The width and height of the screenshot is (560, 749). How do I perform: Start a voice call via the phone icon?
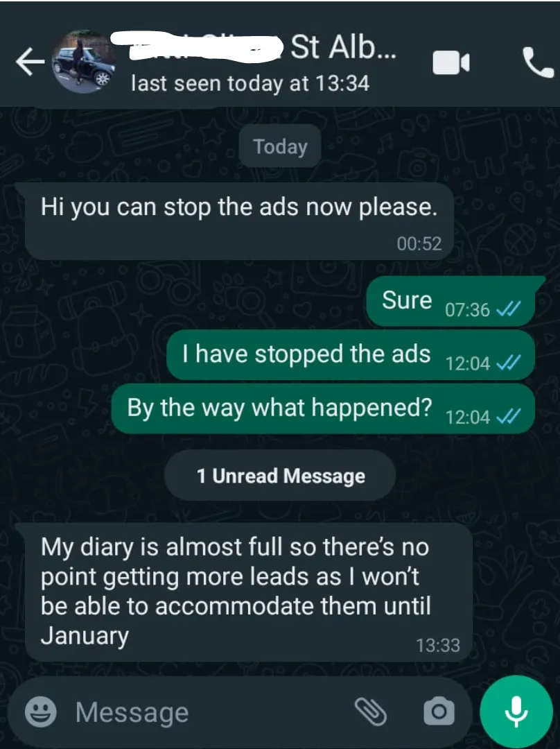click(x=538, y=62)
